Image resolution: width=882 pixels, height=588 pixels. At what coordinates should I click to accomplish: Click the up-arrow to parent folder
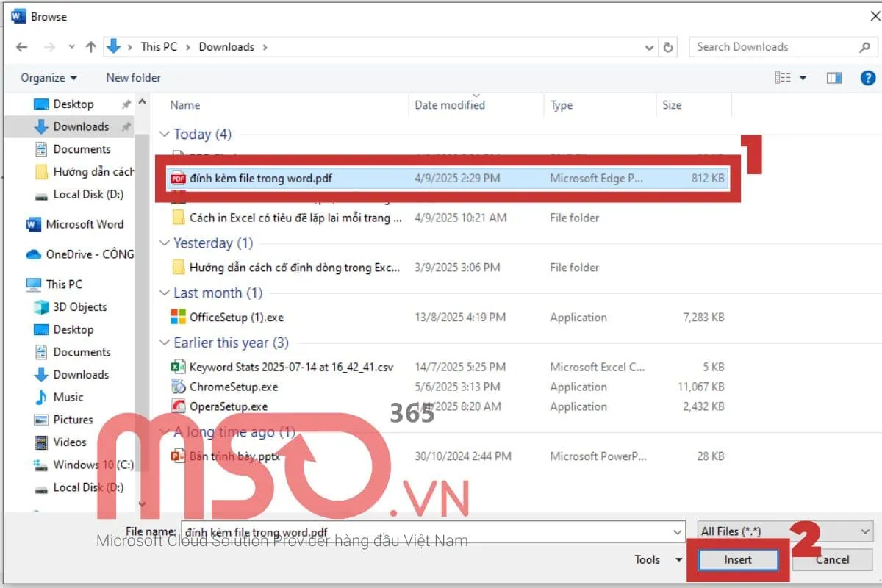tap(90, 46)
